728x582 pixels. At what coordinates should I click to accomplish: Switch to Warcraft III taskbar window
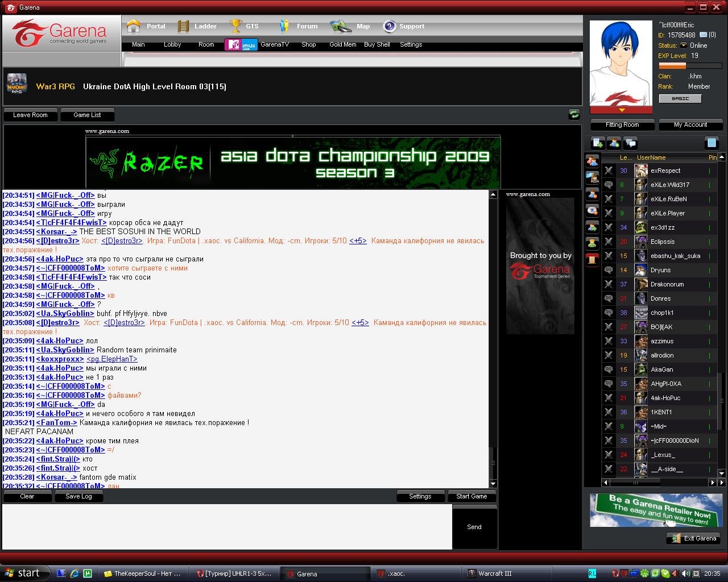coord(506,573)
